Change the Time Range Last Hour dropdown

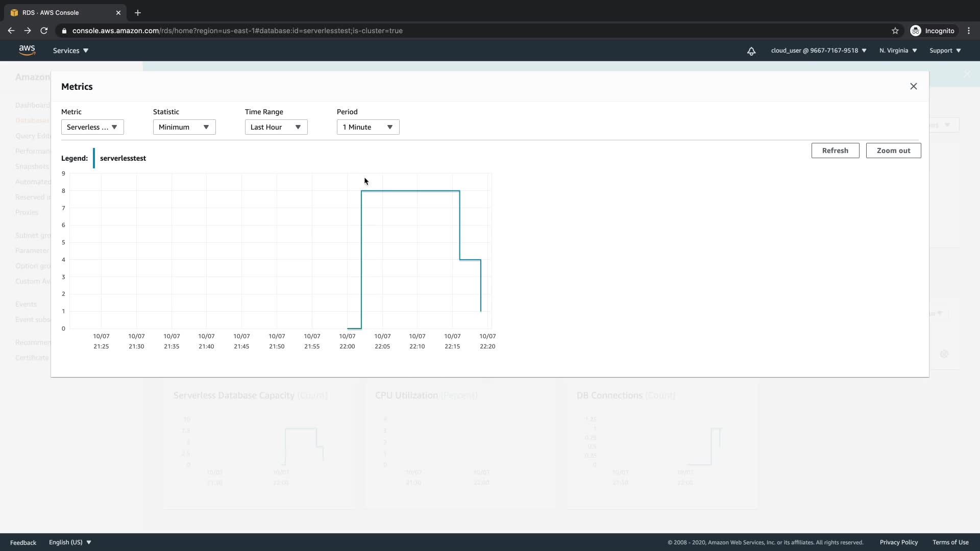click(276, 127)
